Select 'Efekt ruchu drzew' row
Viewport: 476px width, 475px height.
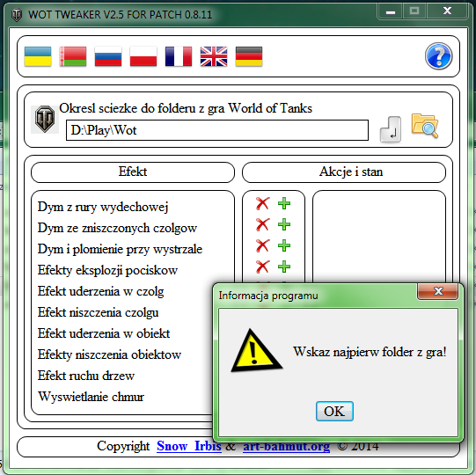[86, 376]
